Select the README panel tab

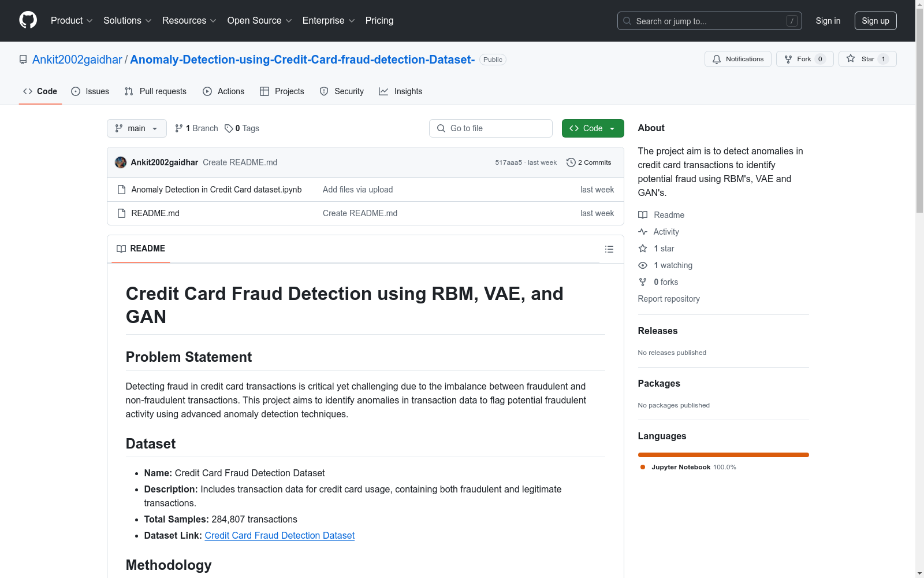(x=141, y=249)
